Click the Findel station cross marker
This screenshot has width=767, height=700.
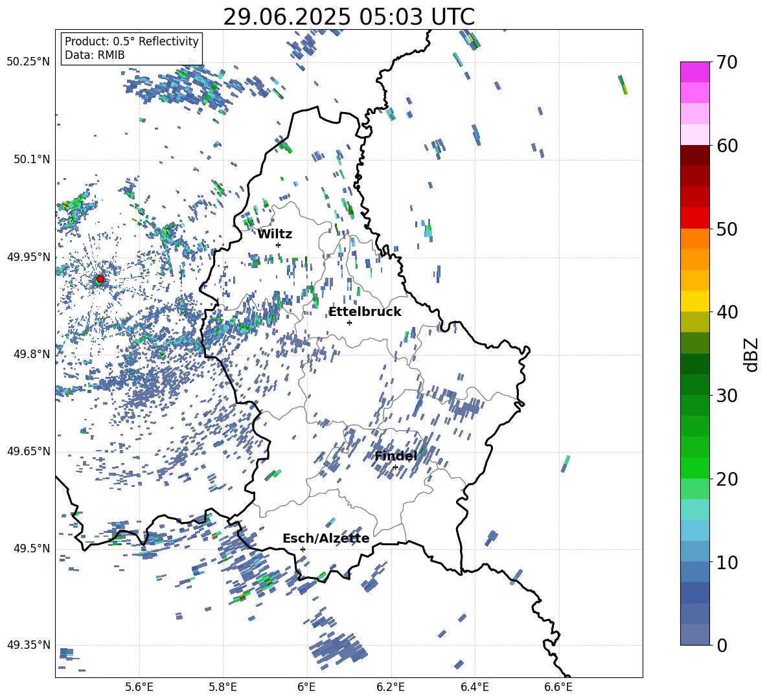point(395,468)
